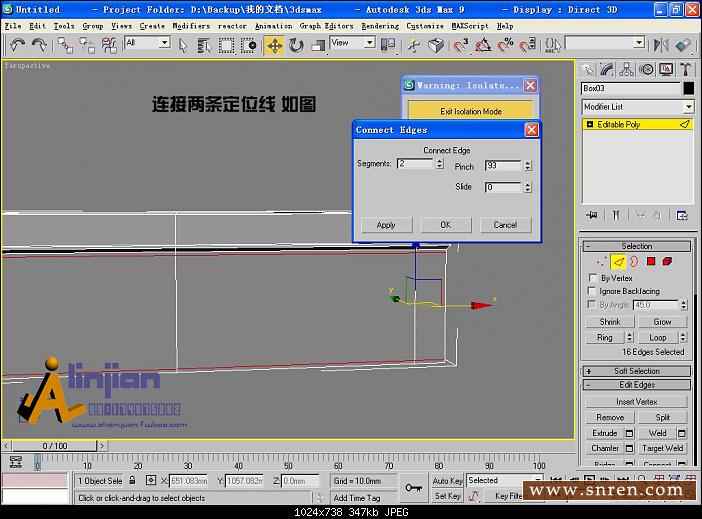Toggle the Auto Key button

[x=447, y=480]
